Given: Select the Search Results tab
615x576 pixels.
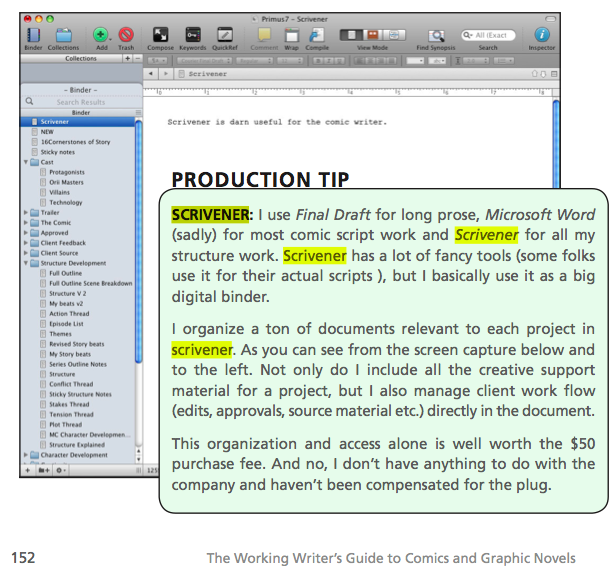Looking at the screenshot, I should click(x=81, y=102).
